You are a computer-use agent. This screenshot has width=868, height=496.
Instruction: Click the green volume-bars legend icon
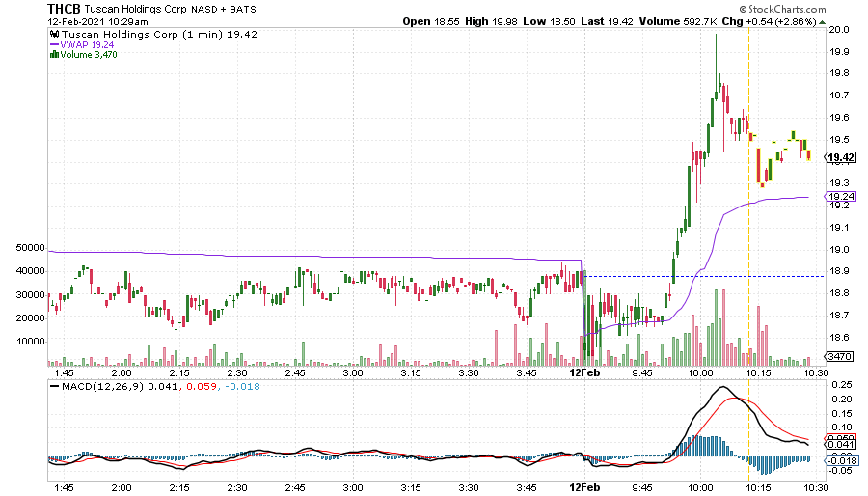point(54,54)
